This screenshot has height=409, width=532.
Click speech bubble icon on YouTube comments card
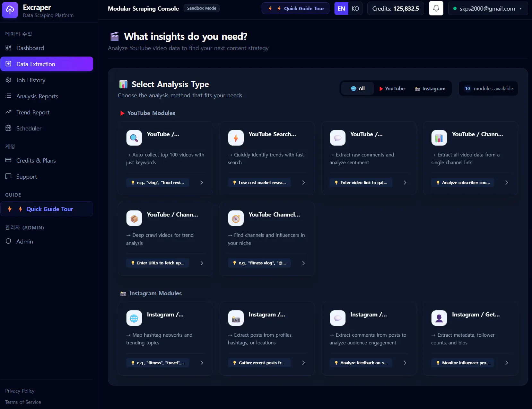pyautogui.click(x=338, y=138)
